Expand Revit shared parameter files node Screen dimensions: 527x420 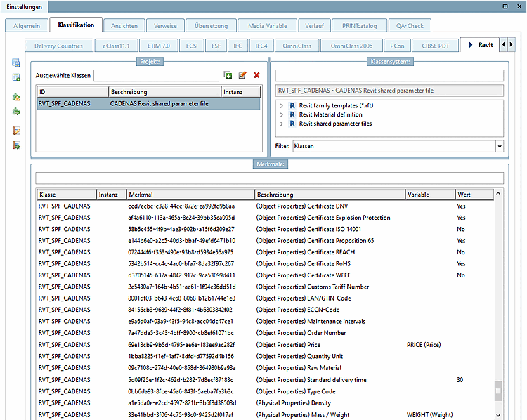click(x=282, y=124)
